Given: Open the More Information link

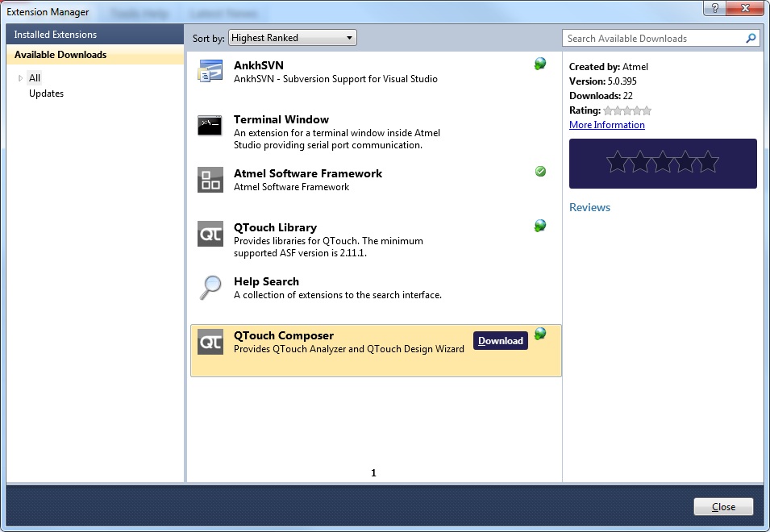Looking at the screenshot, I should pos(606,125).
